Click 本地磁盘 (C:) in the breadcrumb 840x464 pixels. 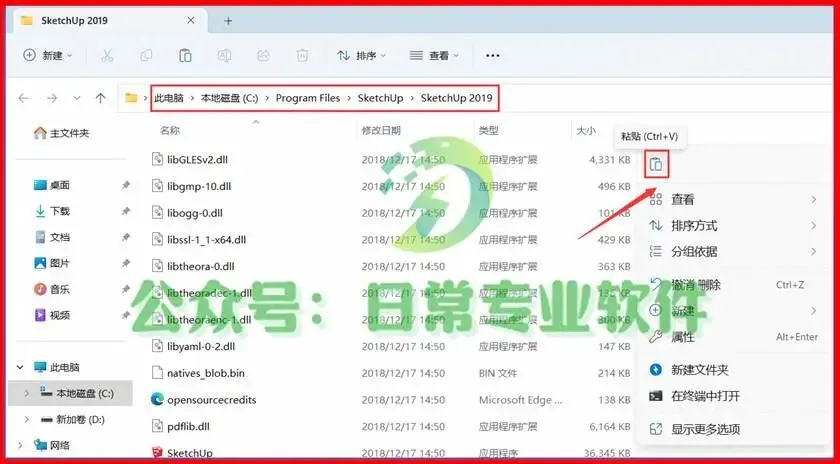coord(229,98)
